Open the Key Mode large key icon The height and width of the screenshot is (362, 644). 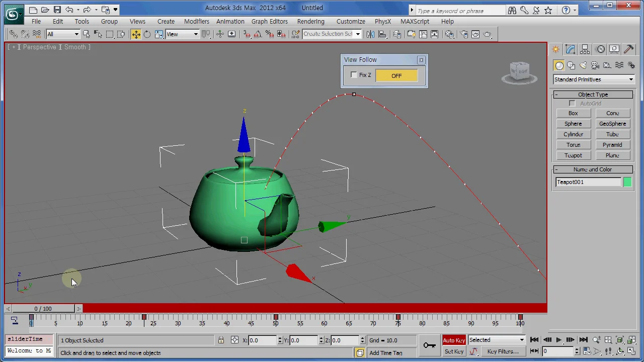coord(429,345)
